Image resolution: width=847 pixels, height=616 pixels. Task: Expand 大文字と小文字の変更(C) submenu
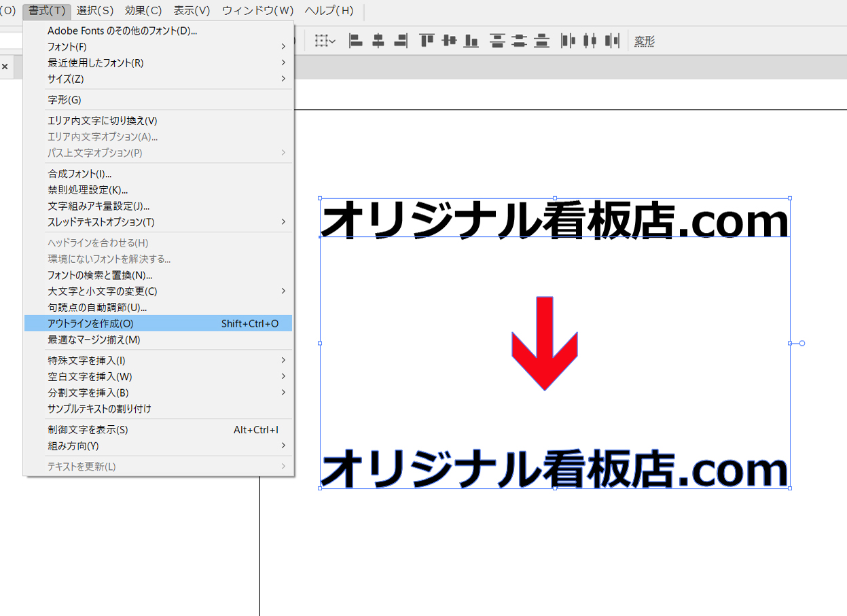coord(158,291)
